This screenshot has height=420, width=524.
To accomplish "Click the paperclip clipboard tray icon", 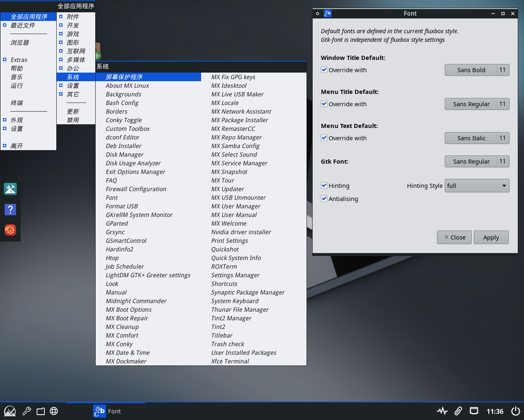I will 458,411.
